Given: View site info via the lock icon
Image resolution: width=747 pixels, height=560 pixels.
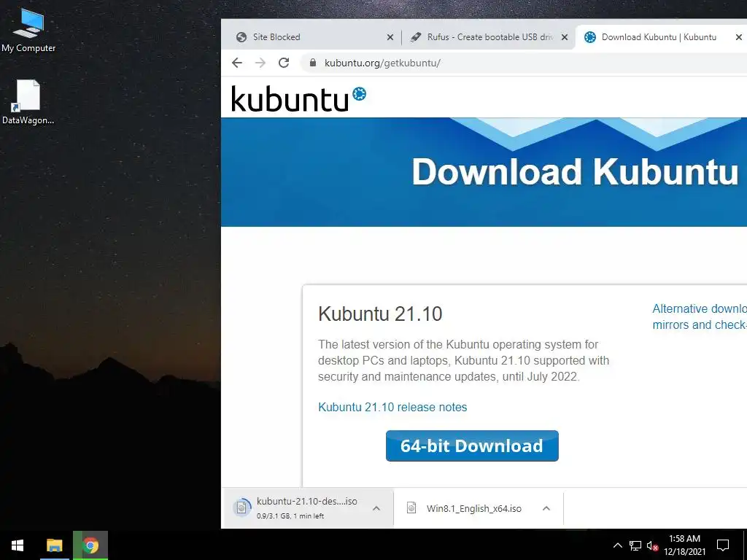Looking at the screenshot, I should (313, 63).
